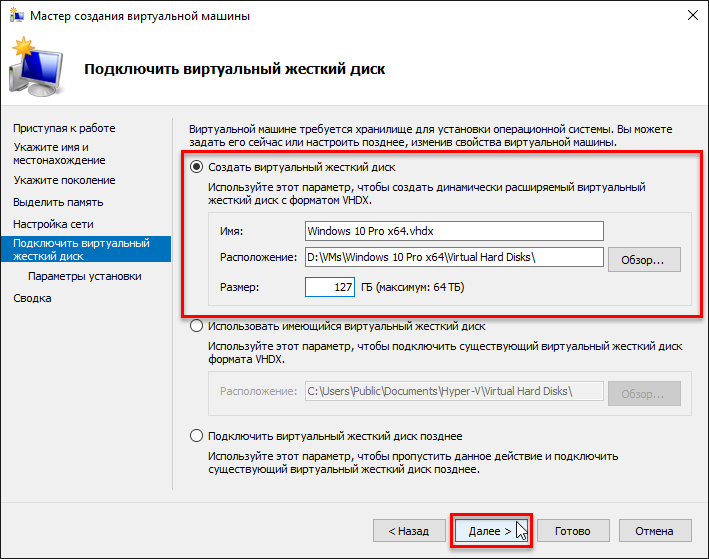Go to 'Укажите имя и местонахождение' step
709x559 pixels.
click(x=60, y=153)
